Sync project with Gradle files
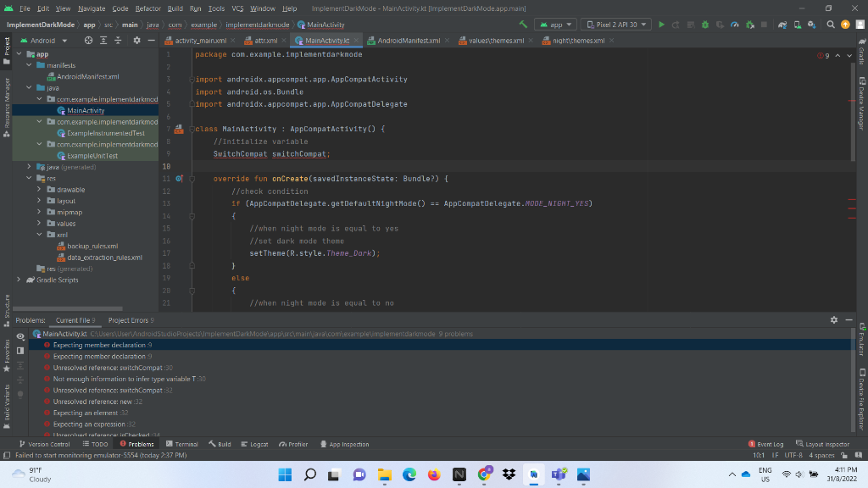868x488 pixels. [x=782, y=25]
